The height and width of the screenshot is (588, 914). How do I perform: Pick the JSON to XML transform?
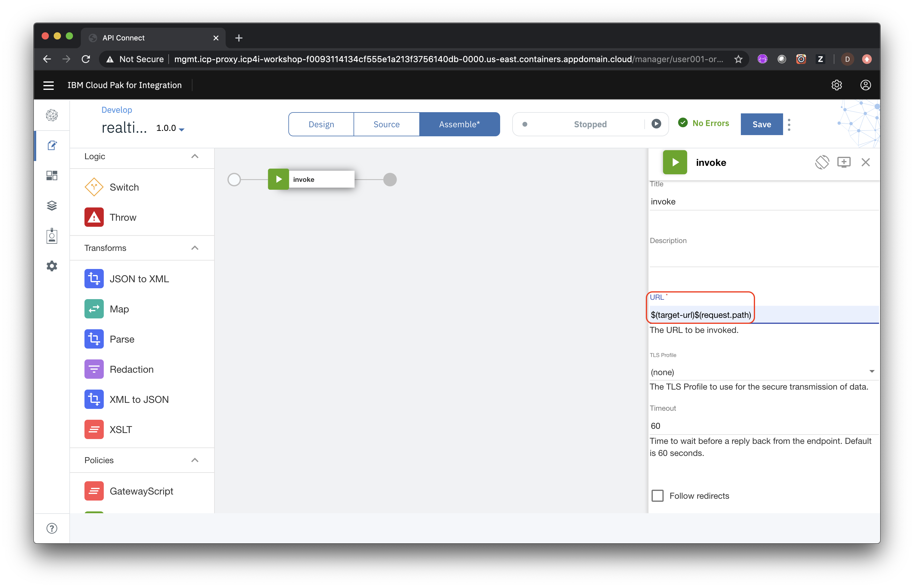(94, 279)
